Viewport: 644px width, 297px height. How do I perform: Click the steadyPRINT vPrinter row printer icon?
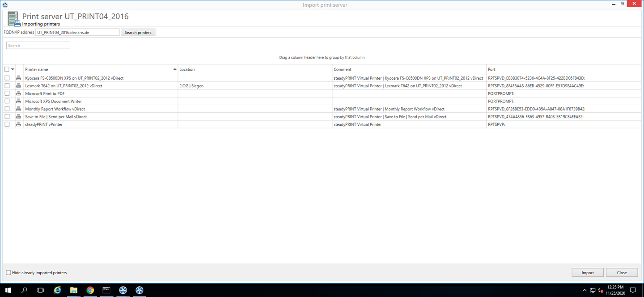click(18, 124)
